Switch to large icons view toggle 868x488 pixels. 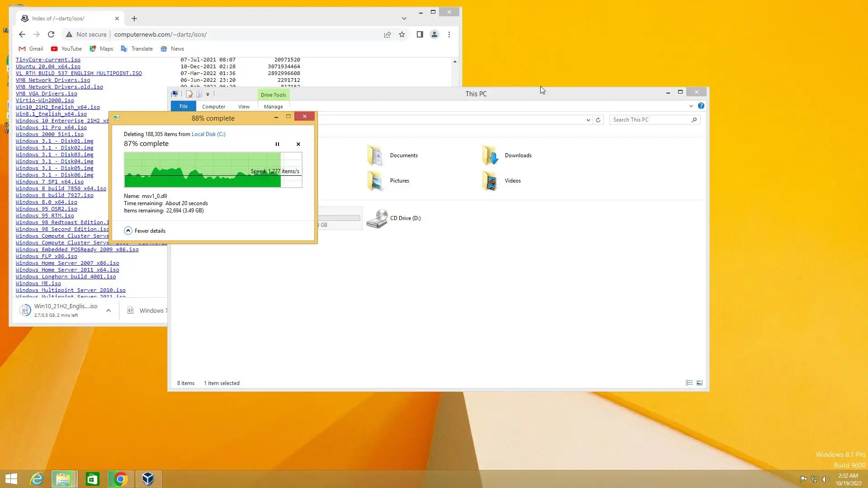[699, 383]
